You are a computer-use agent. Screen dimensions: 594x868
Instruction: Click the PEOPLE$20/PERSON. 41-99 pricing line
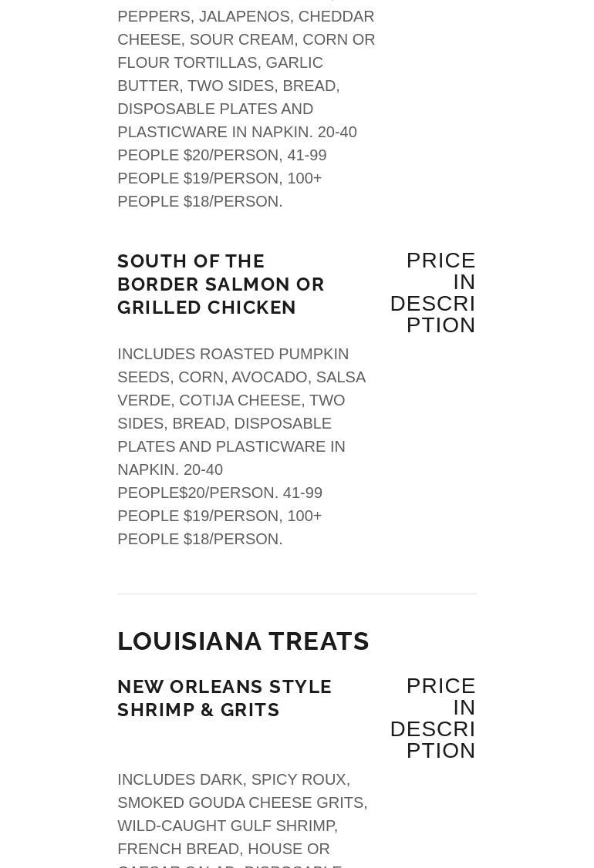click(220, 493)
